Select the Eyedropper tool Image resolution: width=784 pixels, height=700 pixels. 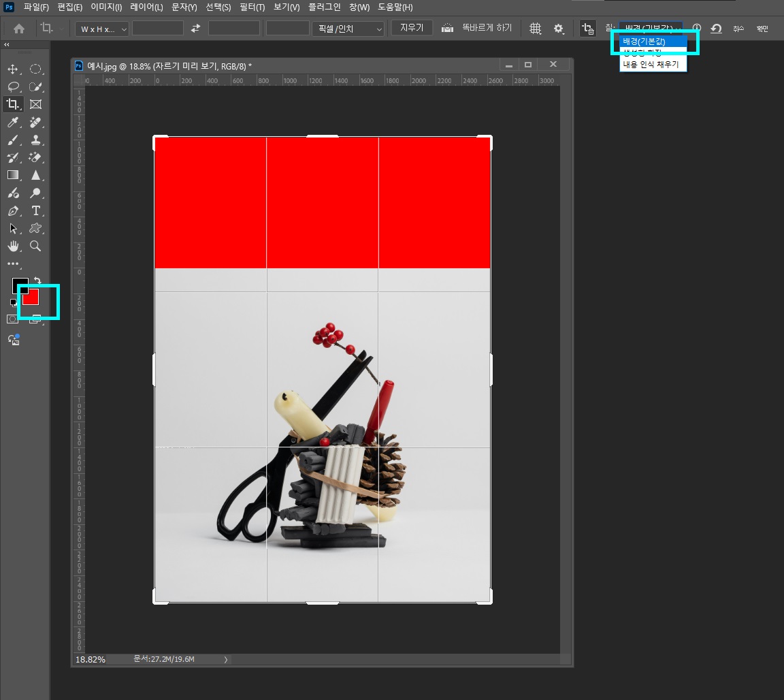tap(13, 122)
